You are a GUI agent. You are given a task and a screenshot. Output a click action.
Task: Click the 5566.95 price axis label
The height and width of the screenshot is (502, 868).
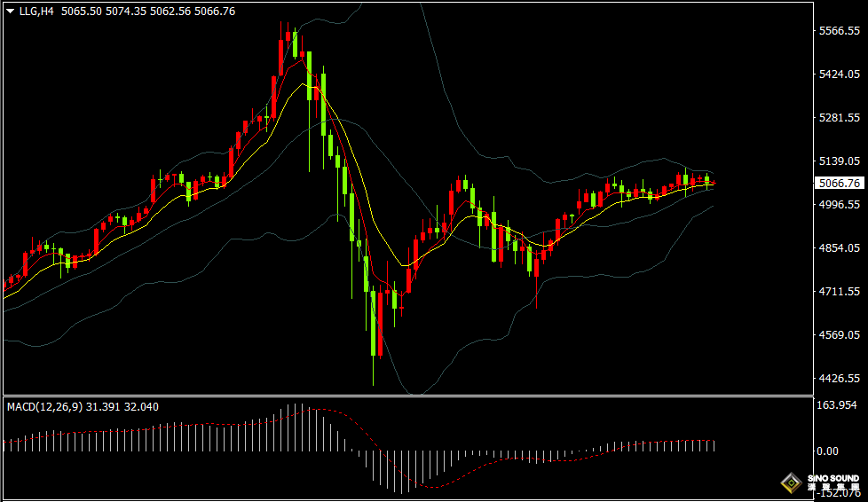pos(839,31)
